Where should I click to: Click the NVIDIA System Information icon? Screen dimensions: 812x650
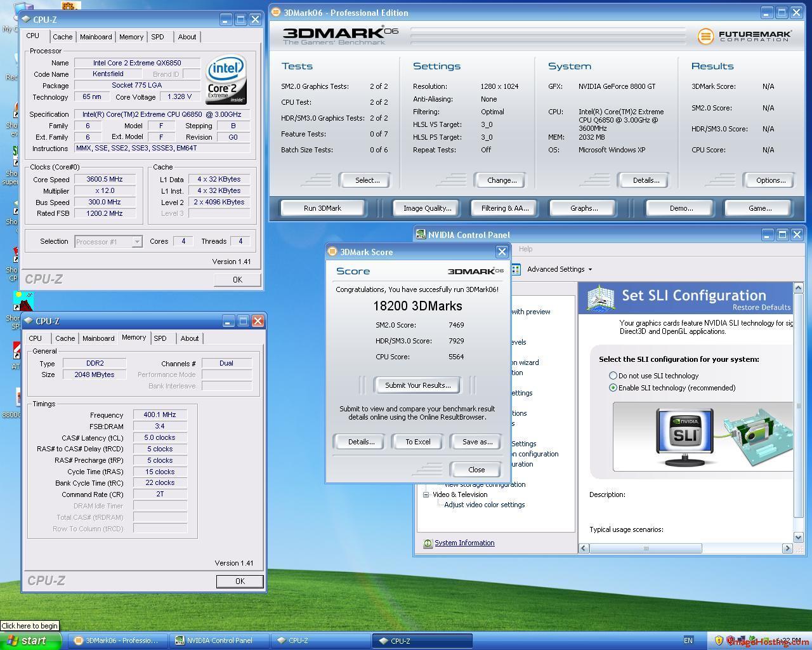(x=428, y=543)
